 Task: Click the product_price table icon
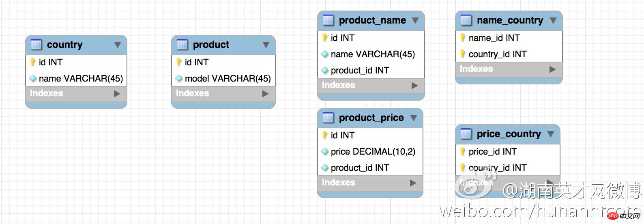328,118
